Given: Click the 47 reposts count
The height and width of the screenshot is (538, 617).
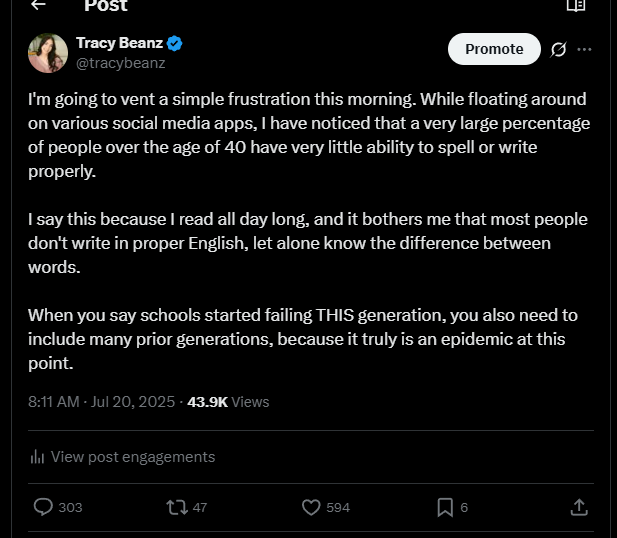Looking at the screenshot, I should pyautogui.click(x=200, y=507).
